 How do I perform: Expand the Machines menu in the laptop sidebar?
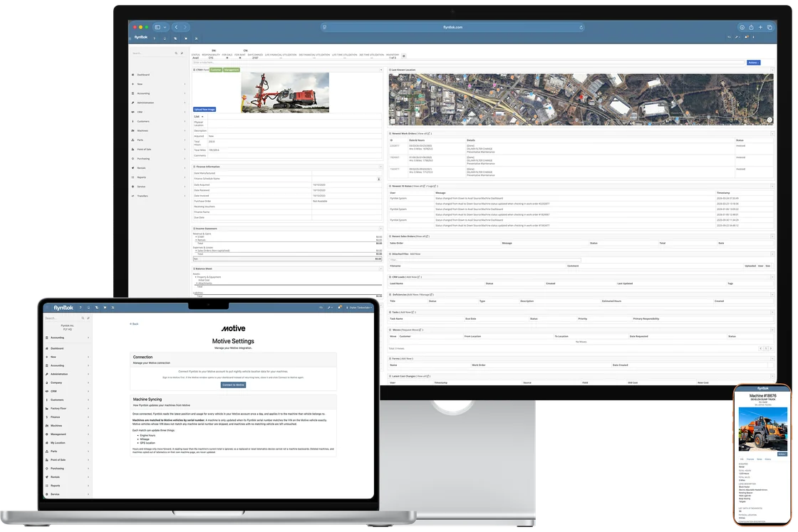pos(67,426)
